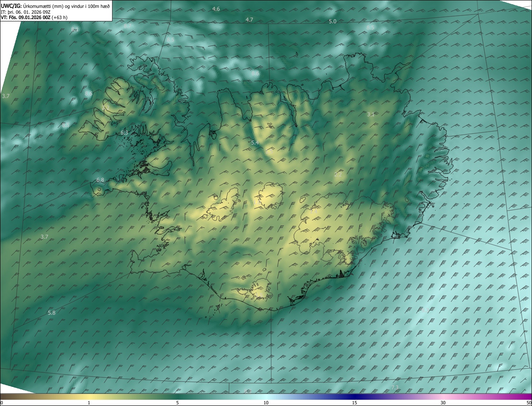Click the '5.8' value southwest of Iceland
This screenshot has height=406, width=532.
click(x=52, y=313)
